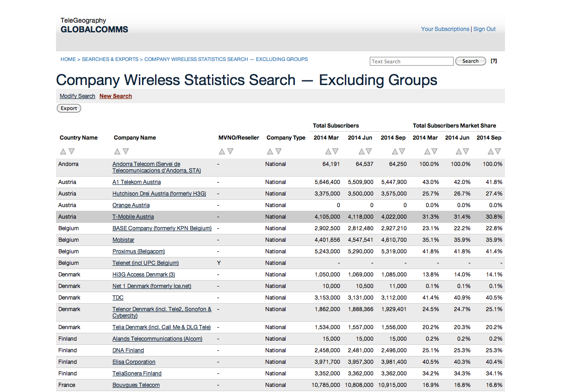Screen dimensions: 573x392
Task: Sort Total Subscribers 2014 Sep ascending
Action: (x=395, y=151)
